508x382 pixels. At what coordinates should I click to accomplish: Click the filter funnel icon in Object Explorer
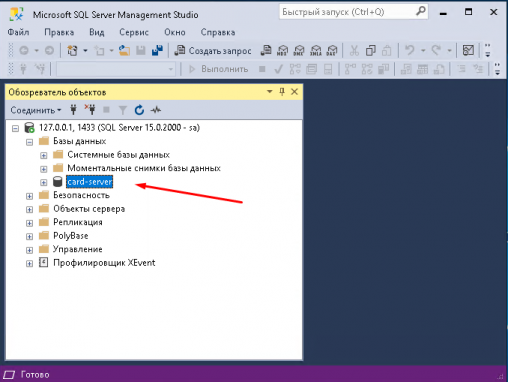[123, 110]
